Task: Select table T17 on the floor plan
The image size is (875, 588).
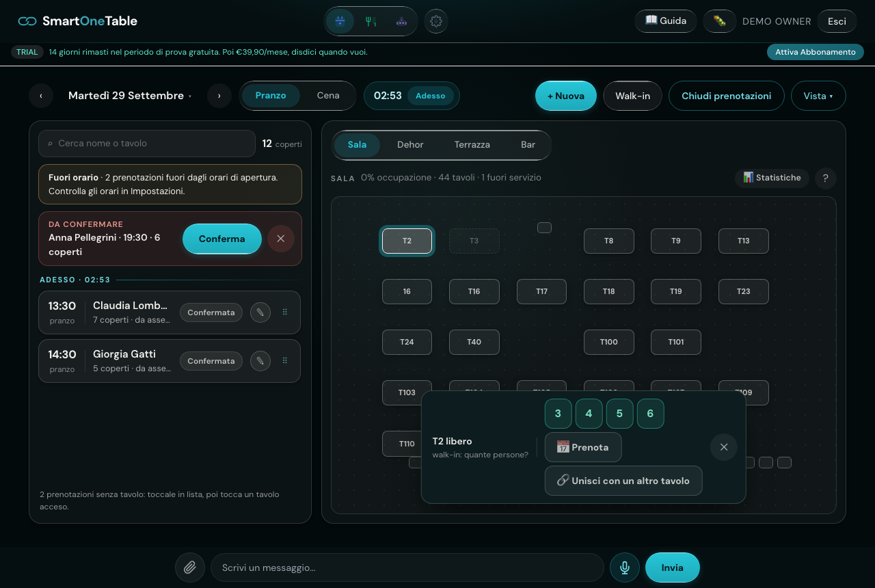Action: coord(541,291)
